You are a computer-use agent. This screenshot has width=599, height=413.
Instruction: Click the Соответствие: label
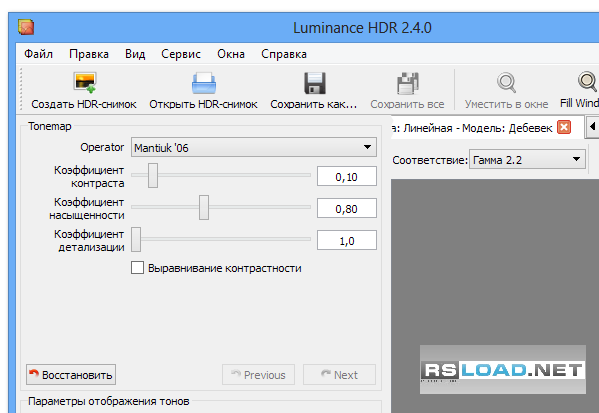[x=430, y=160]
